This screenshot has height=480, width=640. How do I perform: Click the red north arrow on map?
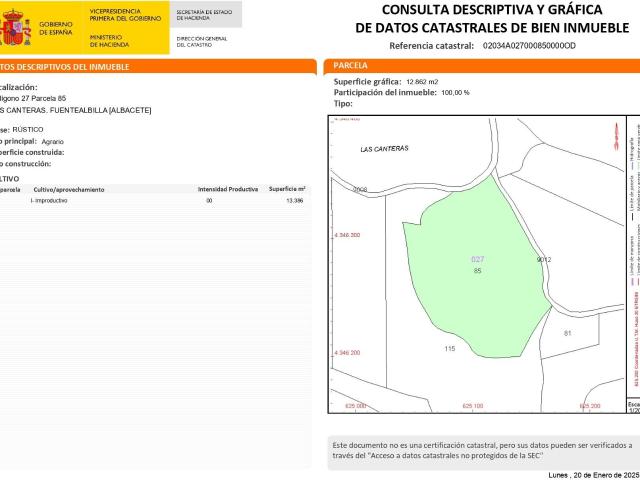(x=616, y=136)
